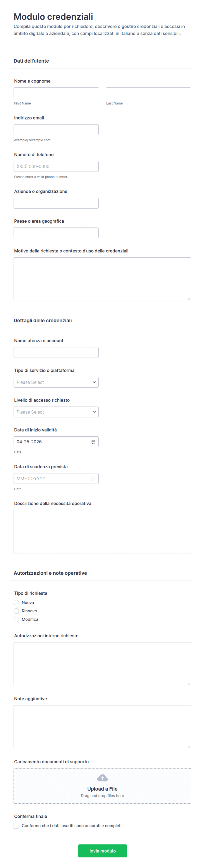The image size is (203, 868).
Task: Tick the data accuracy confirmation checkbox
Action: [x=17, y=825]
